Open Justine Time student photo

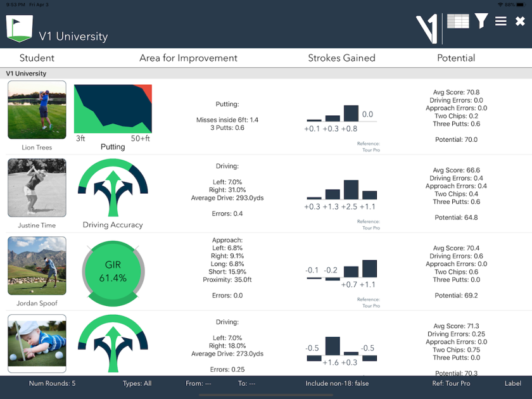(37, 187)
